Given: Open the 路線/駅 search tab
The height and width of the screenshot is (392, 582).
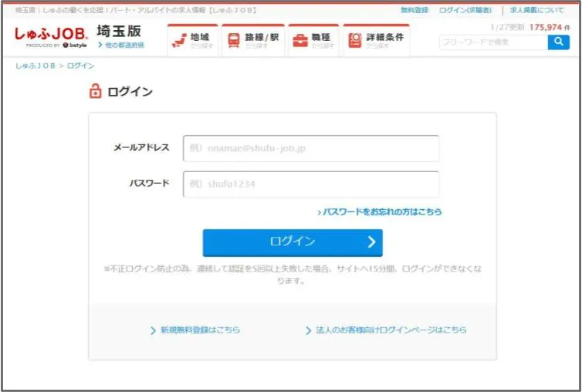Looking at the screenshot, I should coord(253,40).
